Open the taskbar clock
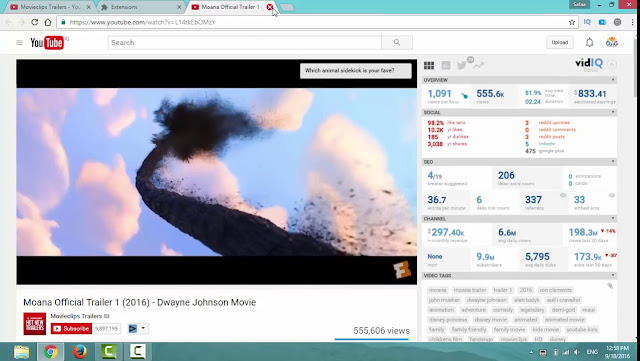This screenshot has height=361, width=640. 617,352
